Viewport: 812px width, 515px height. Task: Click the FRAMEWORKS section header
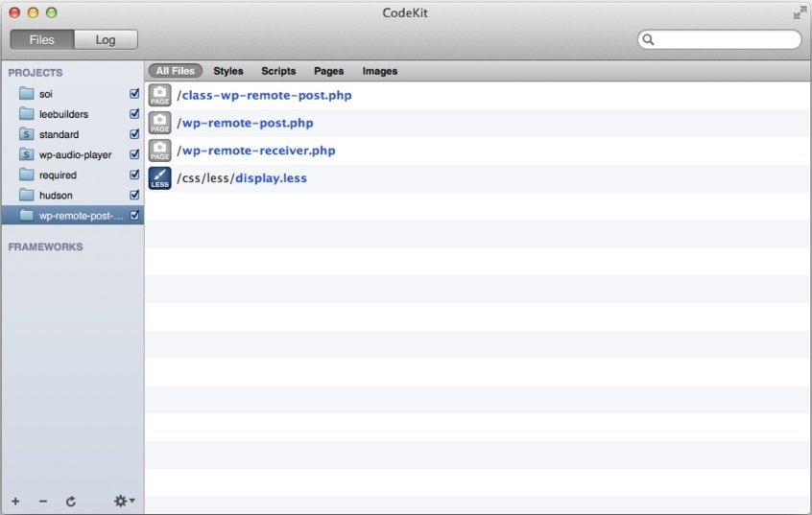pyautogui.click(x=45, y=246)
